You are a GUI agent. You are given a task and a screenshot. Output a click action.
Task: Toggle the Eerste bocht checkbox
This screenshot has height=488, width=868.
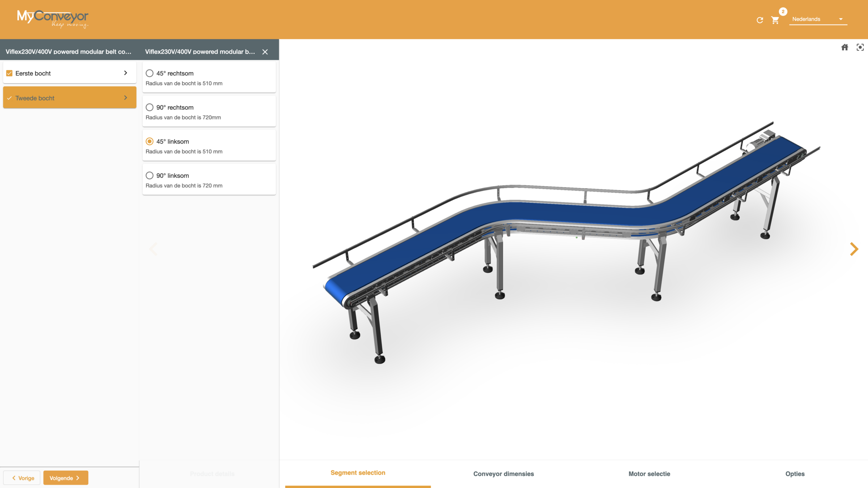[9, 73]
